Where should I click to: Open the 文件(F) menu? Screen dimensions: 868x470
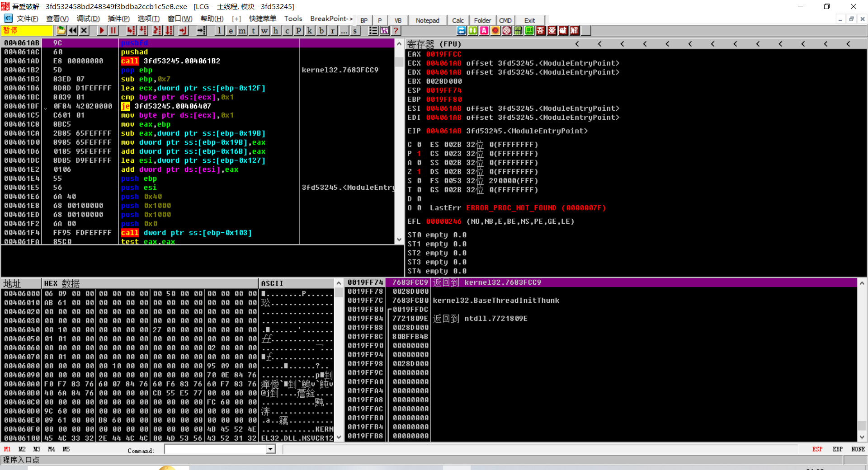27,19
